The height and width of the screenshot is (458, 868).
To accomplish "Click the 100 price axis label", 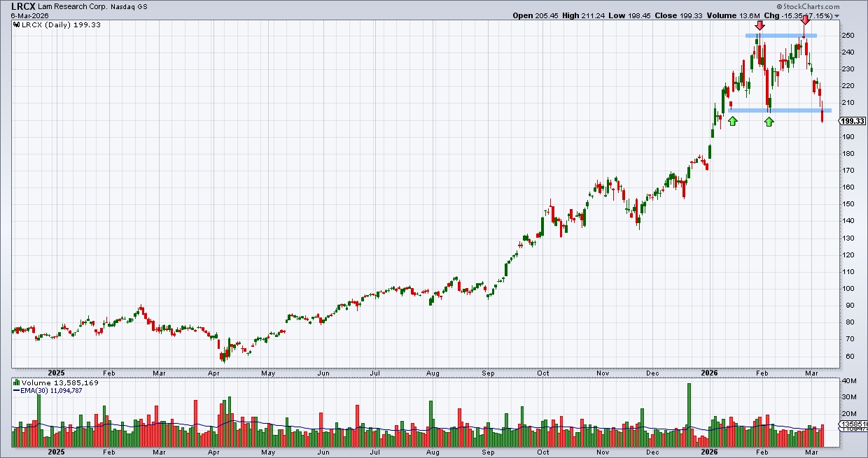I will coord(848,288).
